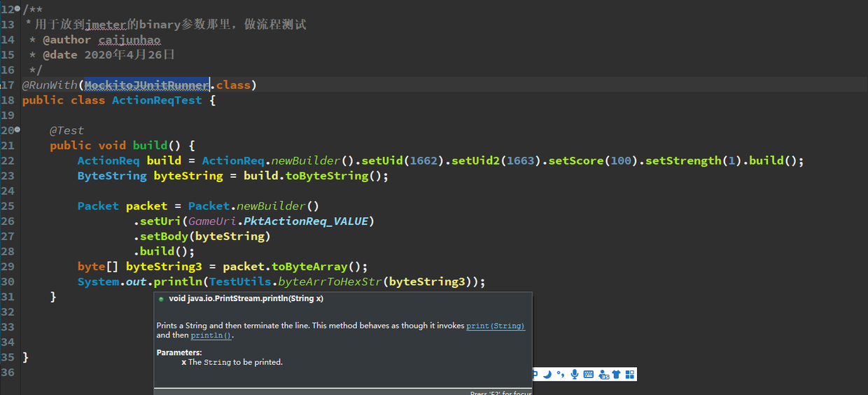Open the println() link in tooltip
Screen dimensions: 868x395
[211, 335]
